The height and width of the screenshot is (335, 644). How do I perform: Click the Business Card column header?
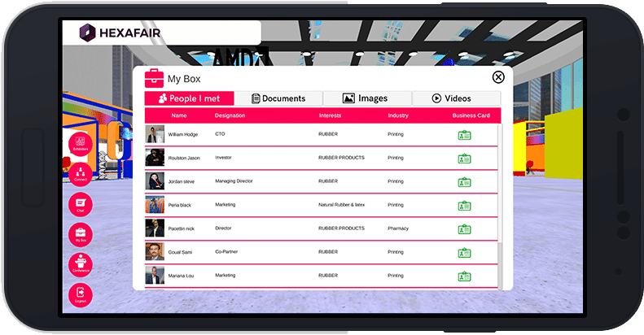[x=471, y=115]
